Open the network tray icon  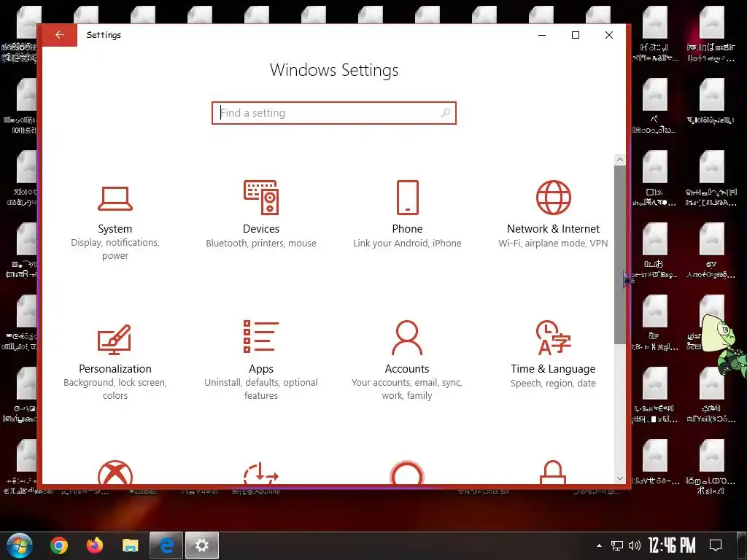[x=617, y=545]
